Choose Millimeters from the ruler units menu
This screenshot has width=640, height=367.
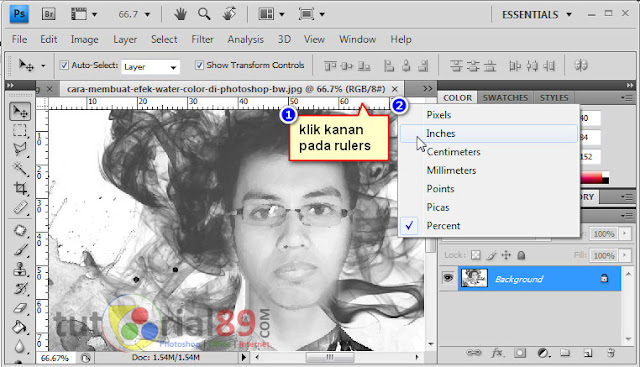[x=489, y=170]
